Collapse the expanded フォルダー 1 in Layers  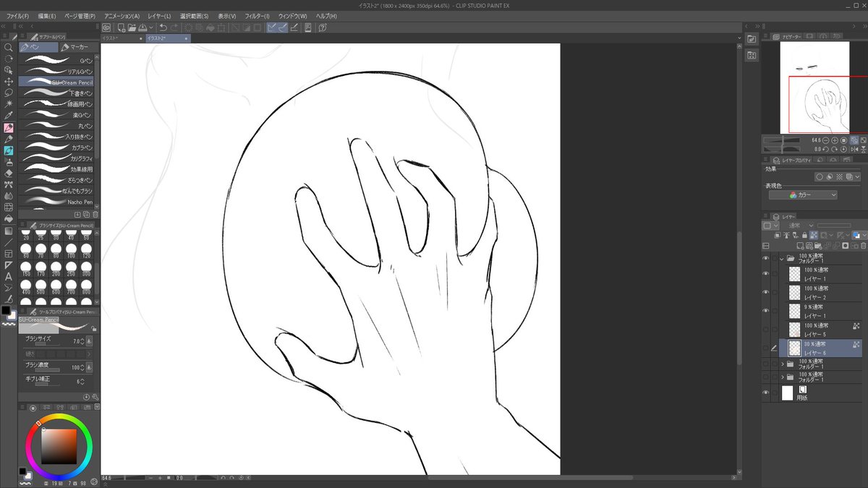[782, 259]
